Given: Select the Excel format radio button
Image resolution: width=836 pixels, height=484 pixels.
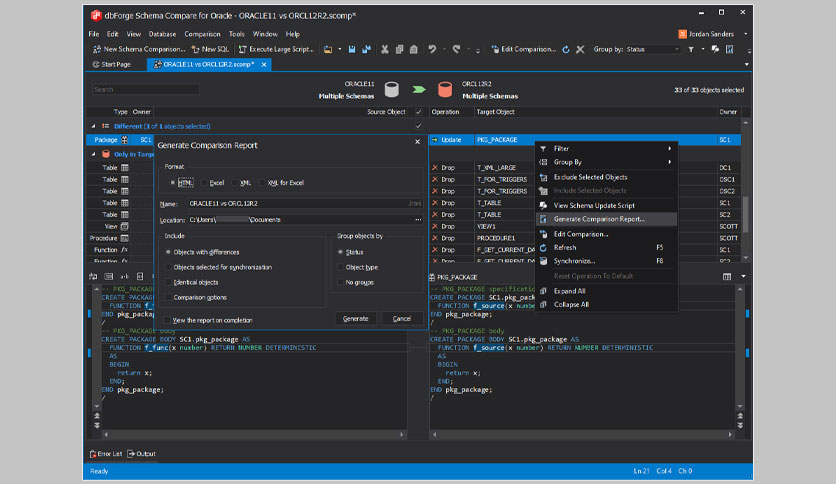Looking at the screenshot, I should coord(204,182).
